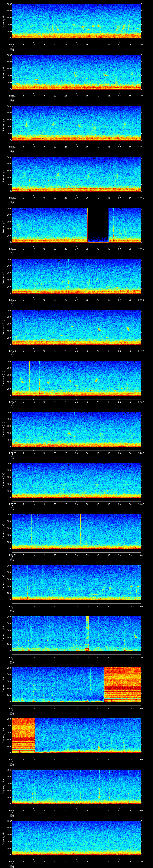
Task: Click the 27:00 end time label
Action: tap(141, 657)
